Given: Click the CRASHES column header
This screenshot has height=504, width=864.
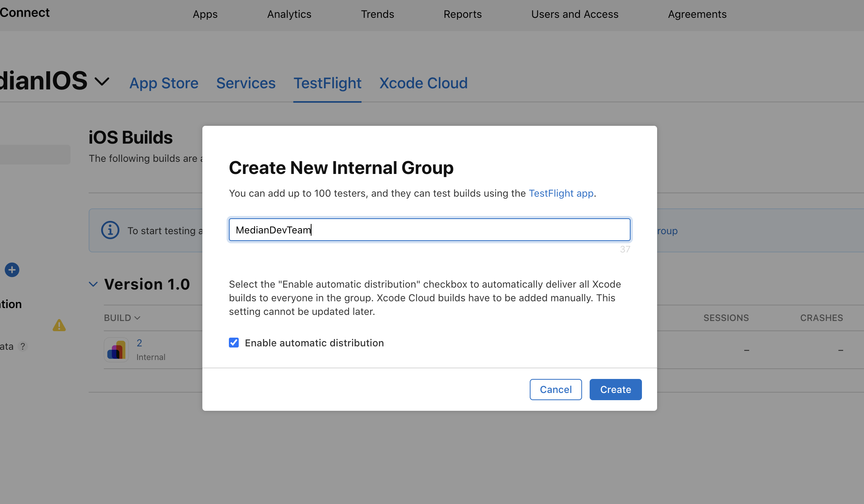Looking at the screenshot, I should pos(822,318).
